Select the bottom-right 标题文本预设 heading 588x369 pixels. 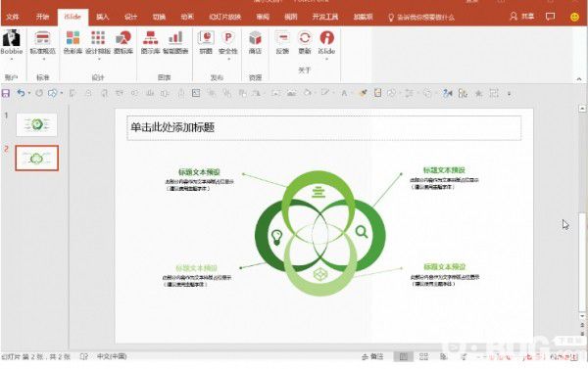tap(444, 267)
